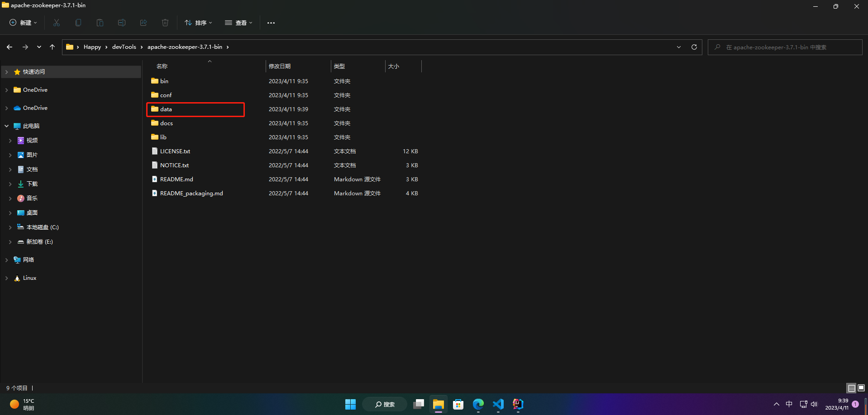Screen dimensions: 868x415
Task: Click the Copy icon in toolbar
Action: point(78,23)
